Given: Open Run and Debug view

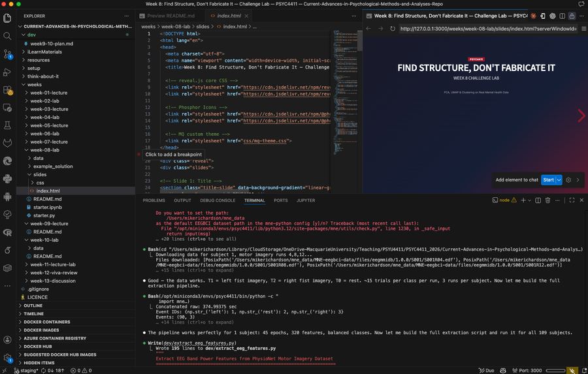Looking at the screenshot, I should (x=7, y=72).
